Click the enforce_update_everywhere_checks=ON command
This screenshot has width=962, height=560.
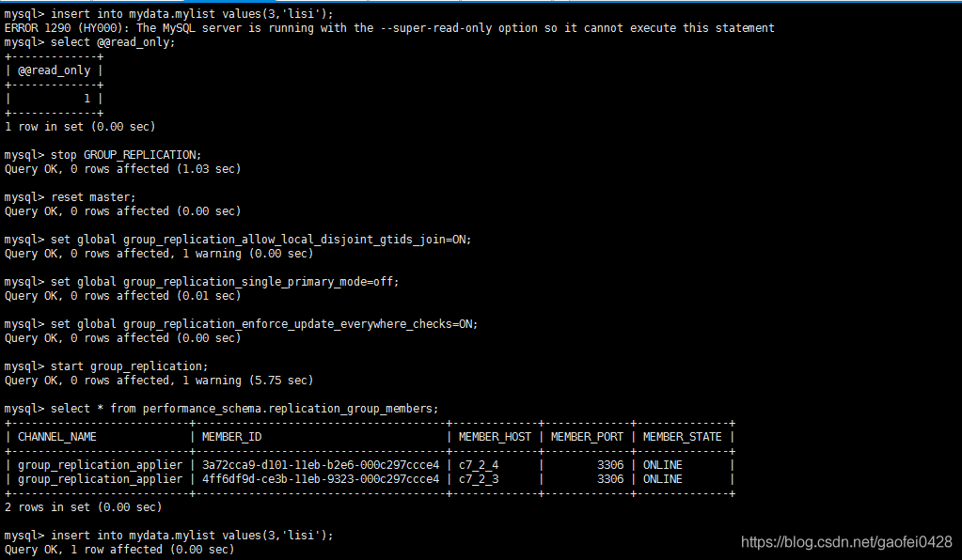(x=264, y=324)
